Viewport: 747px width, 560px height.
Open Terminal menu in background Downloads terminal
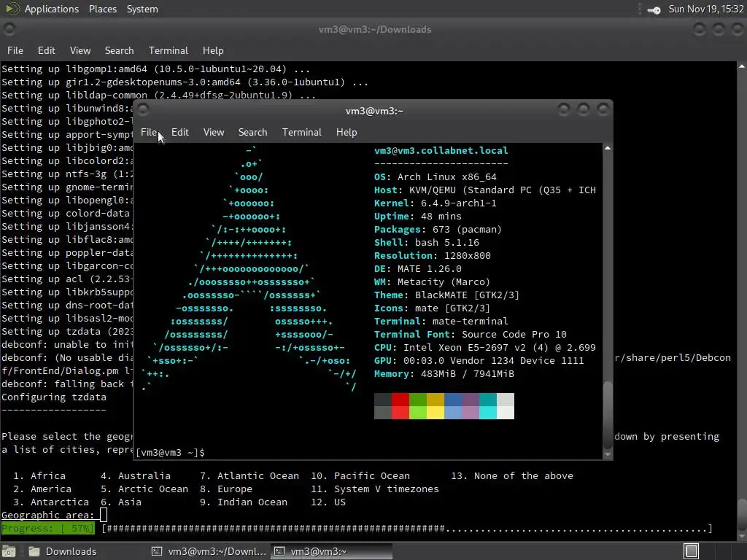click(169, 50)
